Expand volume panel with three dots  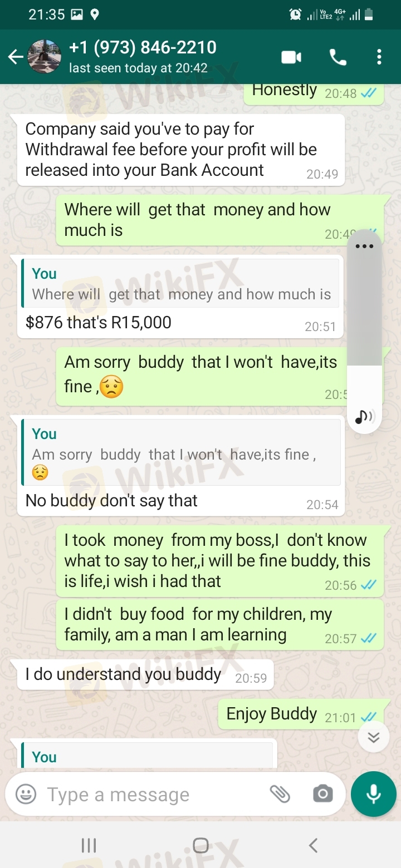[364, 246]
